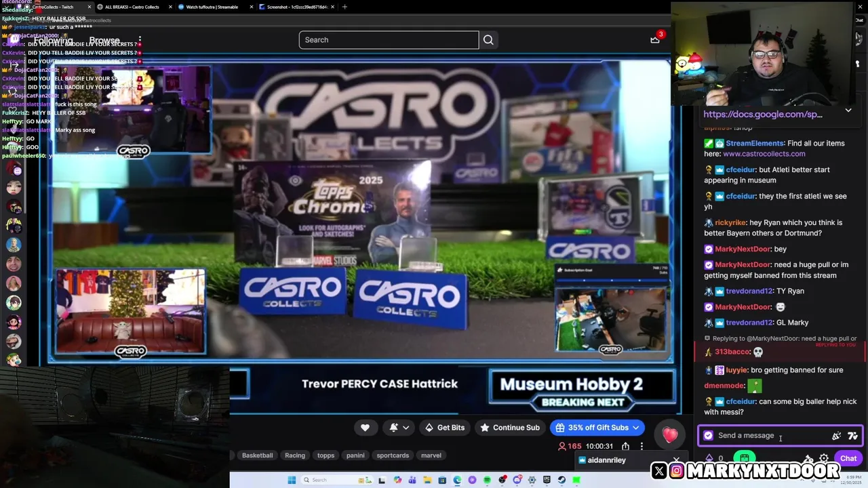Close the CastroCollects - Twitch tab
The image size is (868, 488).
pyautogui.click(x=90, y=7)
